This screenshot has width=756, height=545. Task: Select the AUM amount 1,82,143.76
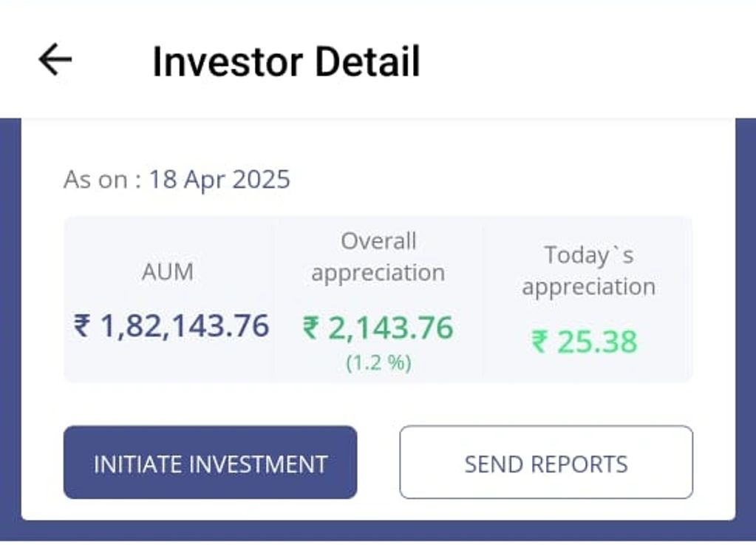click(x=184, y=325)
